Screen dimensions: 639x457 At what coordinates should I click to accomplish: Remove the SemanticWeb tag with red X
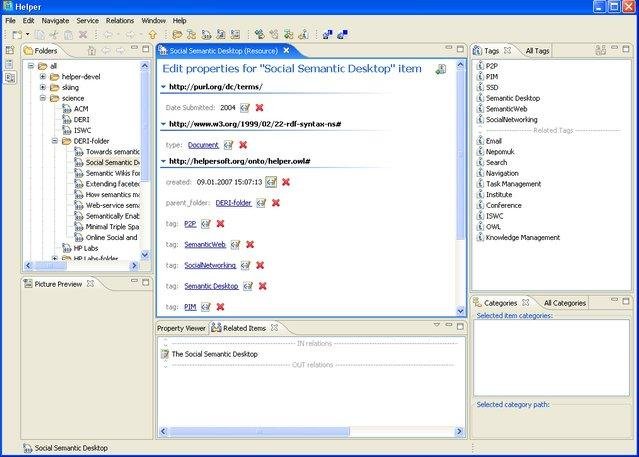(250, 244)
